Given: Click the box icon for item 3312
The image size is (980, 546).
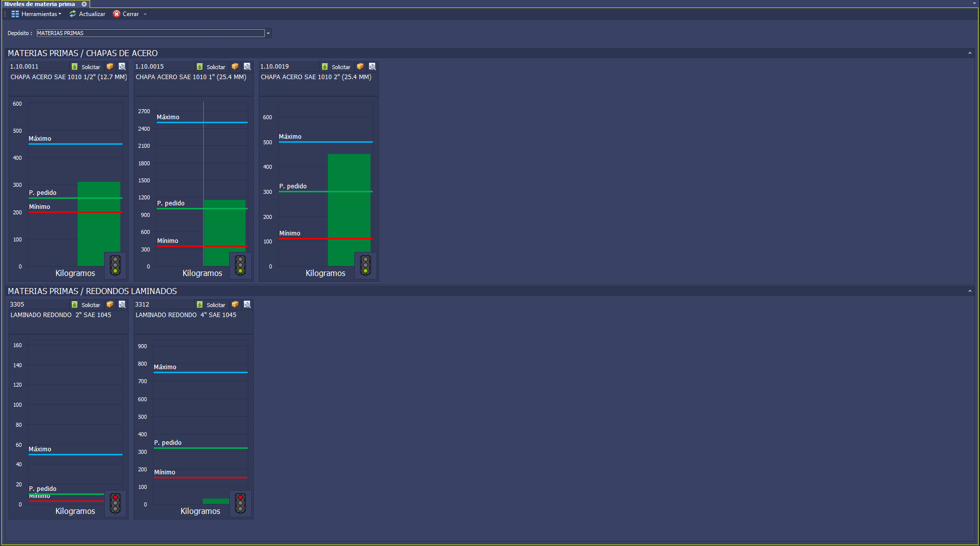Looking at the screenshot, I should pyautogui.click(x=235, y=305).
